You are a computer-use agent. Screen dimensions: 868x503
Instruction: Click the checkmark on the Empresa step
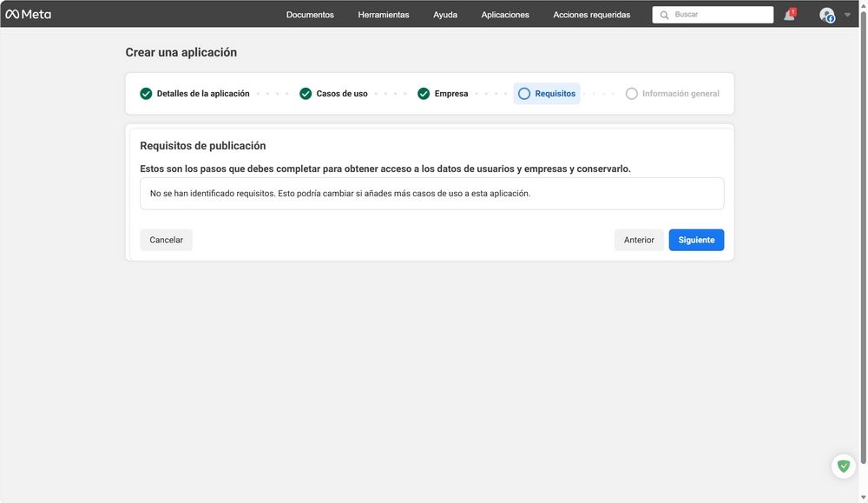(423, 93)
